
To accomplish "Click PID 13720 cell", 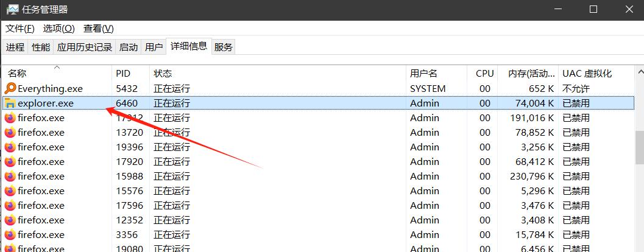I will (130, 133).
